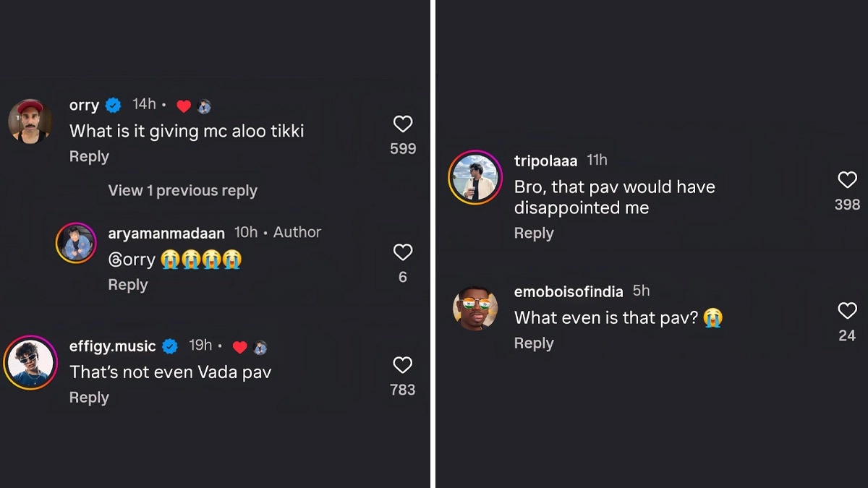Reply to orry's comment
Image resolution: width=868 pixels, height=488 pixels.
click(89, 157)
